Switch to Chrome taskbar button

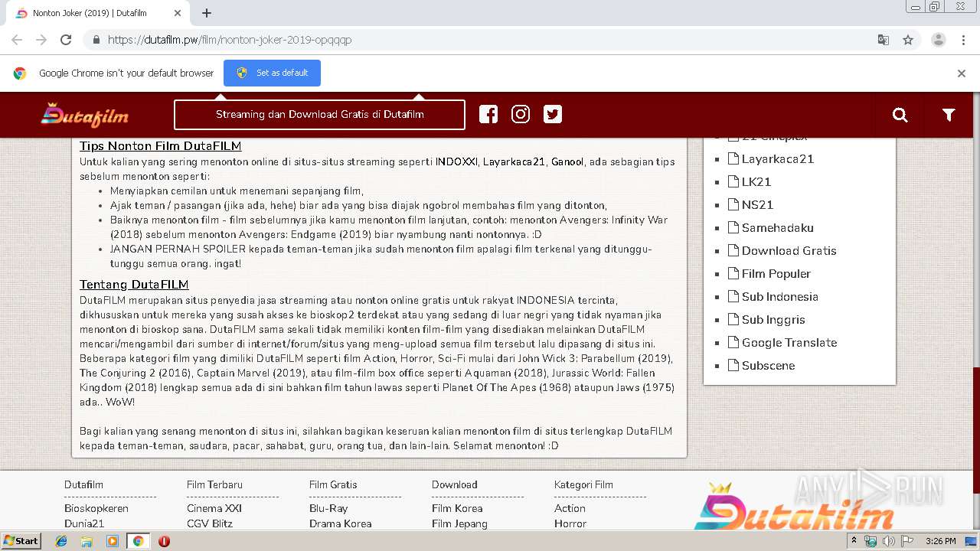(138, 541)
